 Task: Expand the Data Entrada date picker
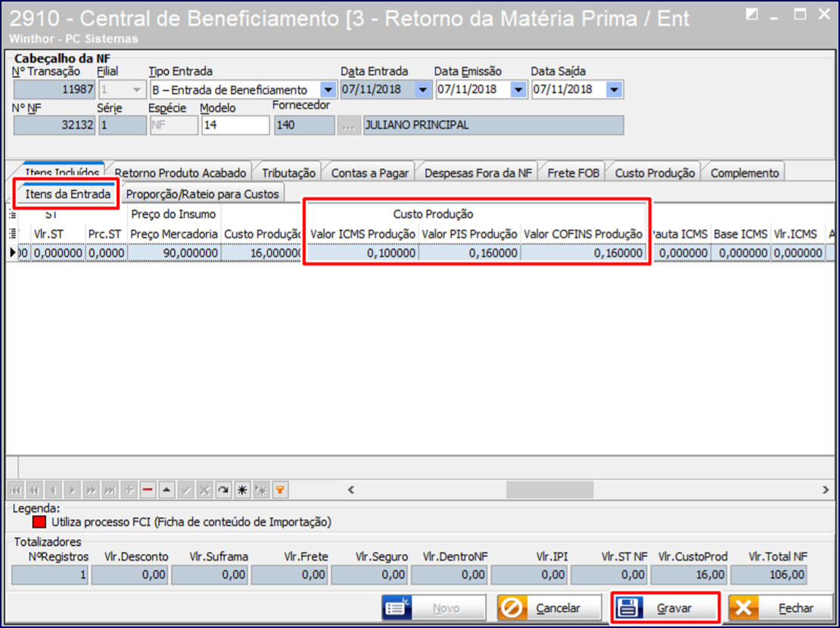[x=423, y=90]
